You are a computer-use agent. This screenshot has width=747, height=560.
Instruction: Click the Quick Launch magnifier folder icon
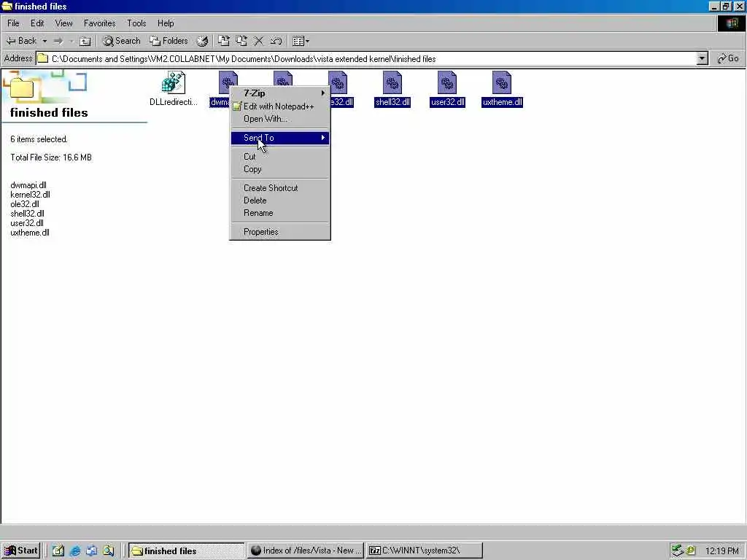pos(109,551)
